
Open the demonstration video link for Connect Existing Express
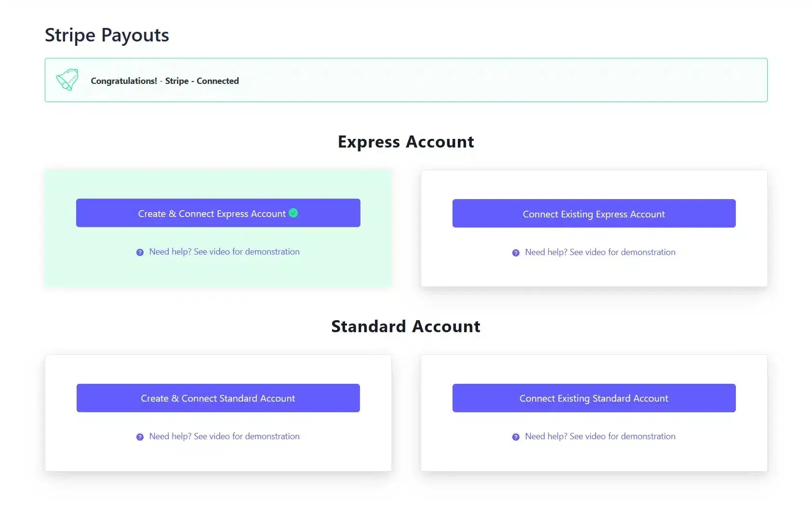coord(600,252)
